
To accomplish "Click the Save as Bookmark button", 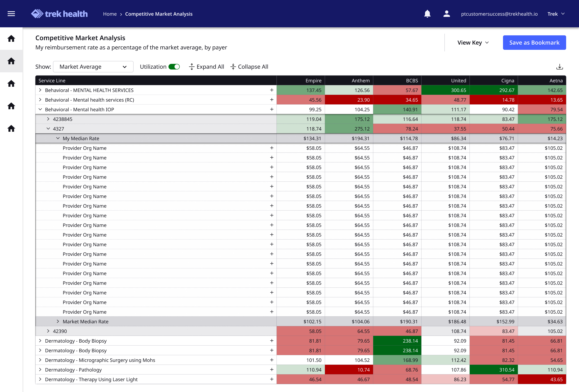I will coord(534,43).
